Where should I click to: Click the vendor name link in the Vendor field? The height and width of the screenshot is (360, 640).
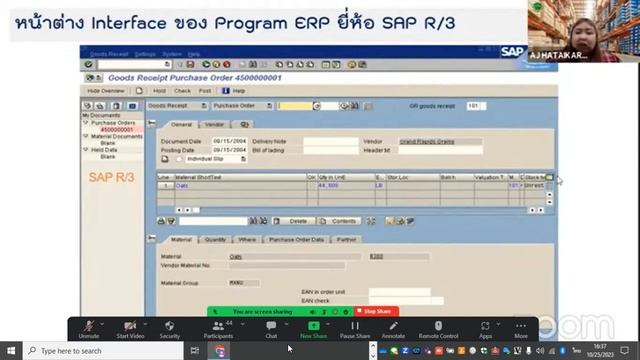pyautogui.click(x=427, y=142)
